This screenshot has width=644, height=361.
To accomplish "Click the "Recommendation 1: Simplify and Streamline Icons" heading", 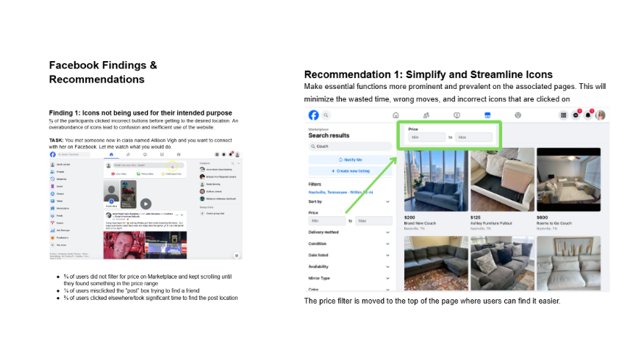I will 429,75.
